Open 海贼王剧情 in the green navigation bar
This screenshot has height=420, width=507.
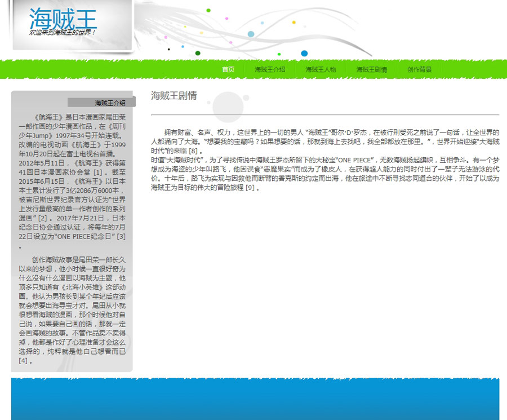(372, 69)
